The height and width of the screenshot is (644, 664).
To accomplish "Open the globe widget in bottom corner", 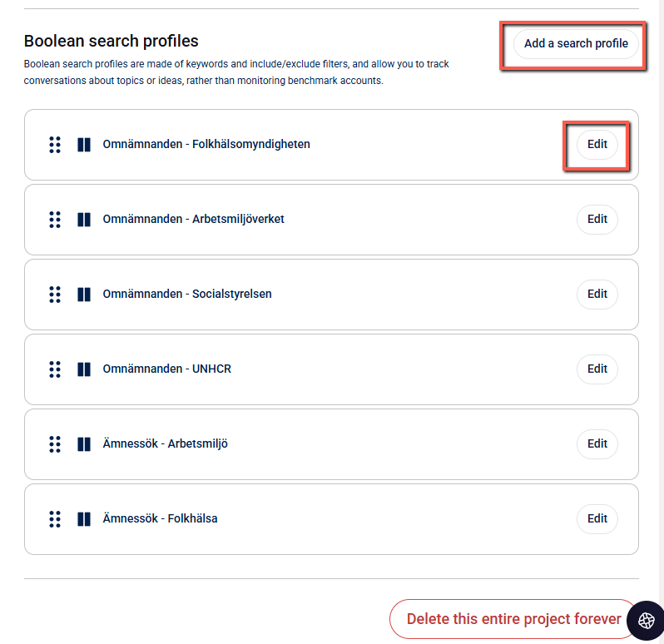I will 646,621.
